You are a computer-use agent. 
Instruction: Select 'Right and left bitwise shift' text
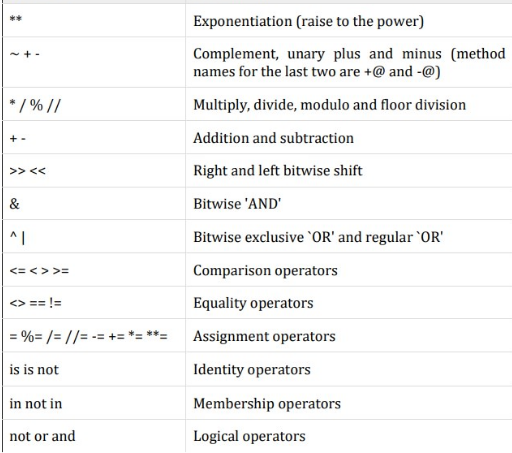tap(278, 171)
